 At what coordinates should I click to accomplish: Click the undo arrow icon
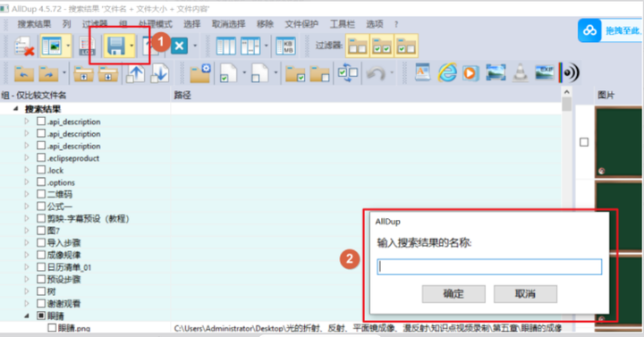[x=376, y=73]
